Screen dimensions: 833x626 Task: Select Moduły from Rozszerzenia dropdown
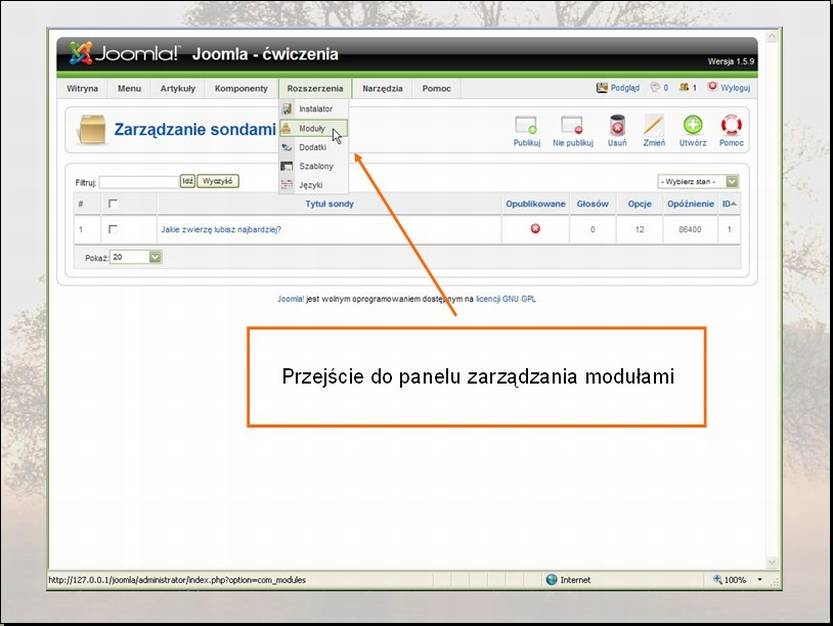tap(313, 128)
